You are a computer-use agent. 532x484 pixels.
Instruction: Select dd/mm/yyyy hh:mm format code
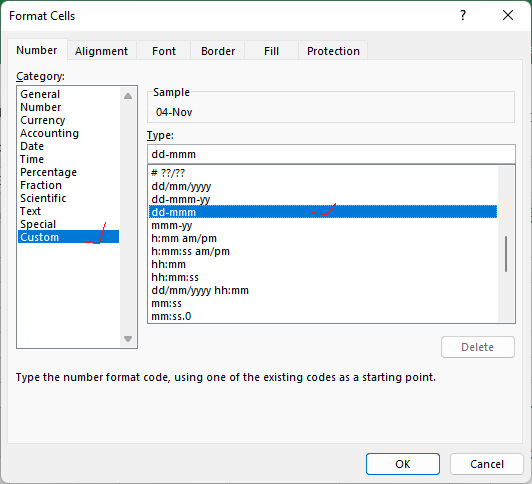pos(323,290)
